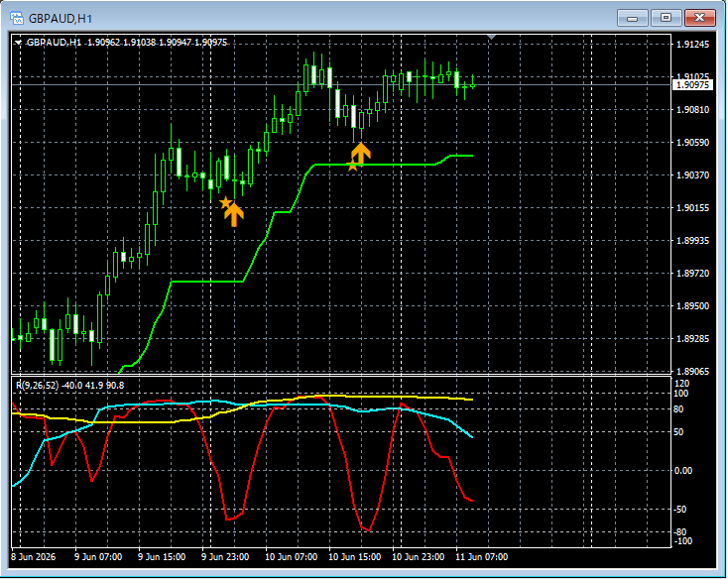Screen dimensions: 728x579
Task: Click the 10 Jun 15:00 time label
Action: (x=355, y=557)
